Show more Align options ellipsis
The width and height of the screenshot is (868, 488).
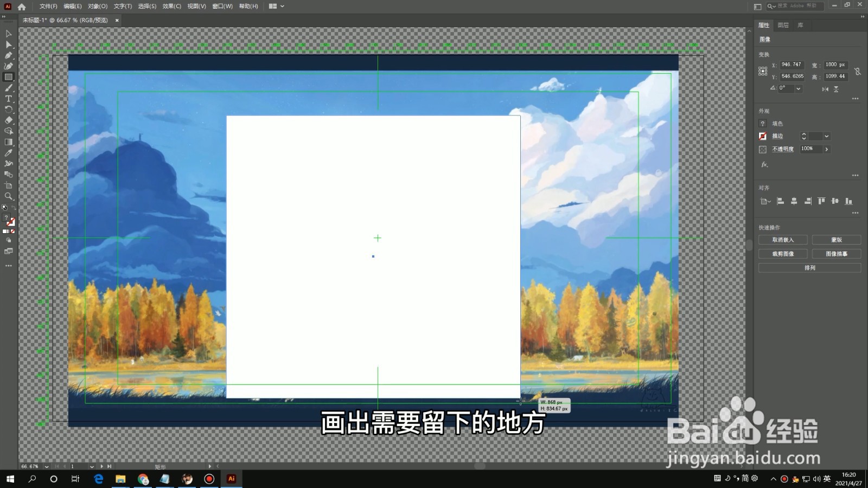pyautogui.click(x=855, y=213)
